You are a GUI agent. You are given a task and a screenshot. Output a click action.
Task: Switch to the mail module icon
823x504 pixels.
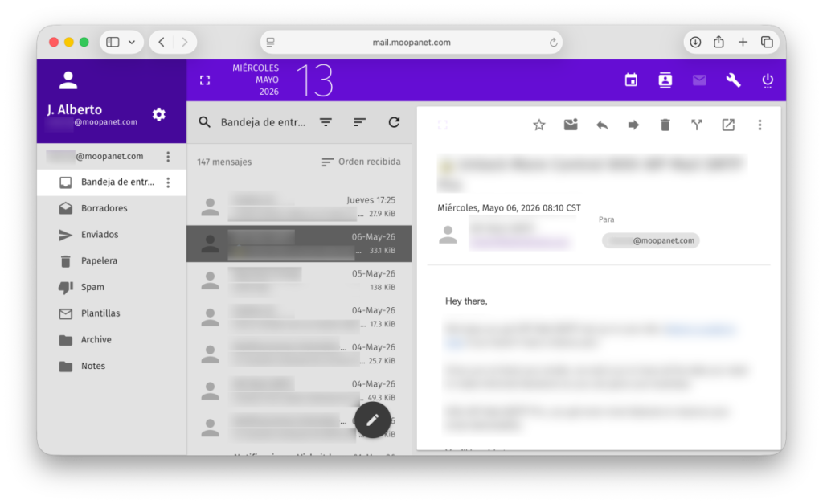coord(699,80)
